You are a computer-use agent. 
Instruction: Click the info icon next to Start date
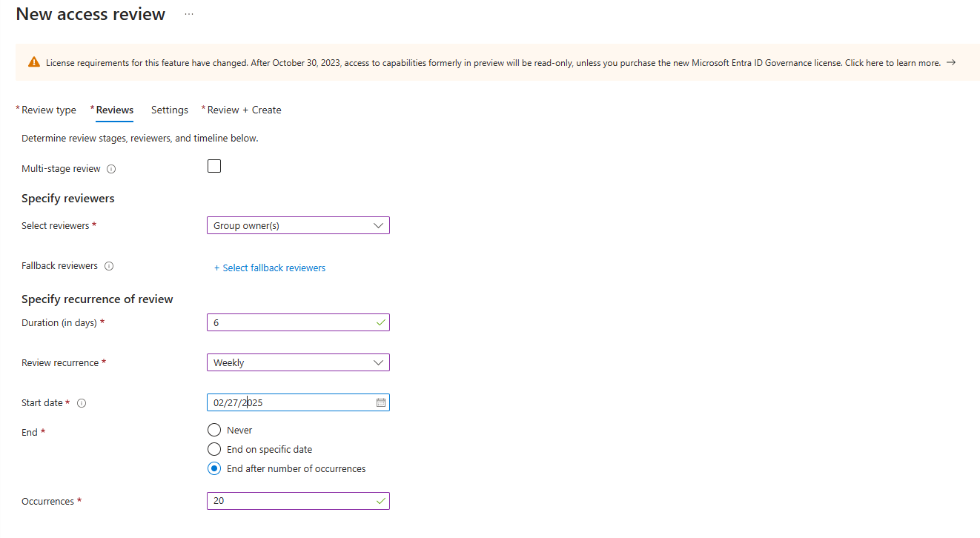point(82,403)
